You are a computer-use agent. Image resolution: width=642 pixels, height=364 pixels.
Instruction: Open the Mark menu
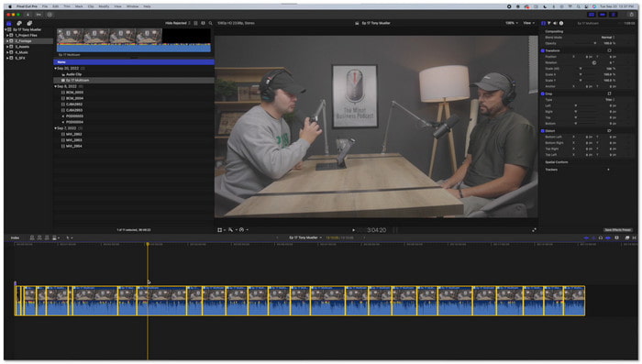[79, 6]
